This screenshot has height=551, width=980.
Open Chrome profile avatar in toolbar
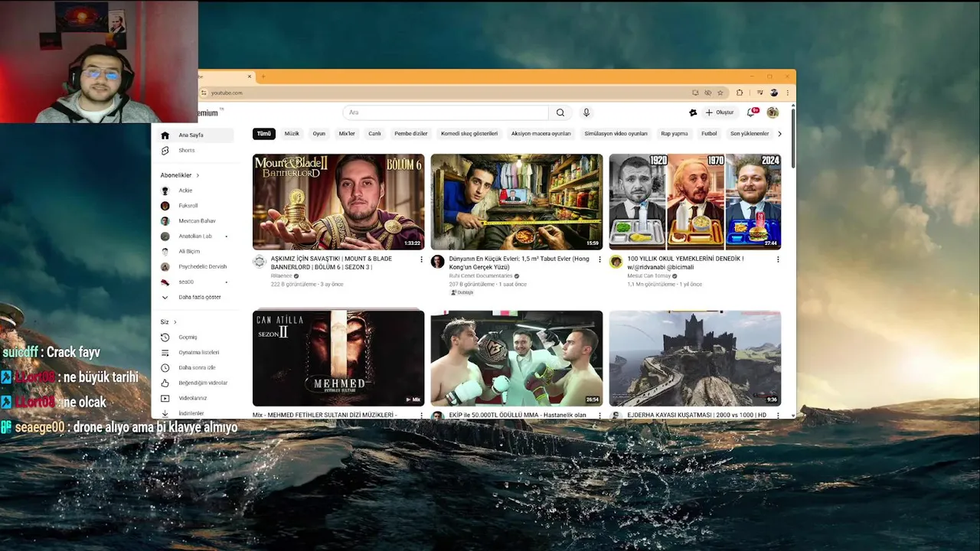(774, 93)
